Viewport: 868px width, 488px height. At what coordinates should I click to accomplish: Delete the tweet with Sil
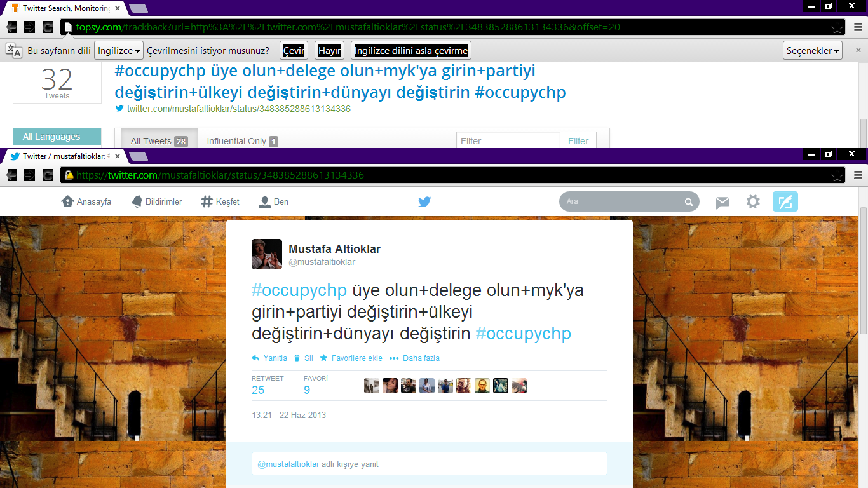(x=304, y=358)
